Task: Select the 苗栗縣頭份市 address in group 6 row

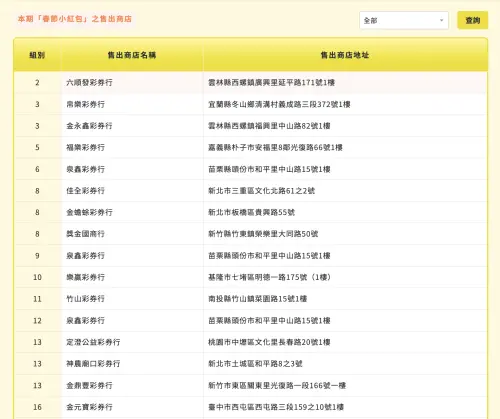Action: click(x=269, y=169)
